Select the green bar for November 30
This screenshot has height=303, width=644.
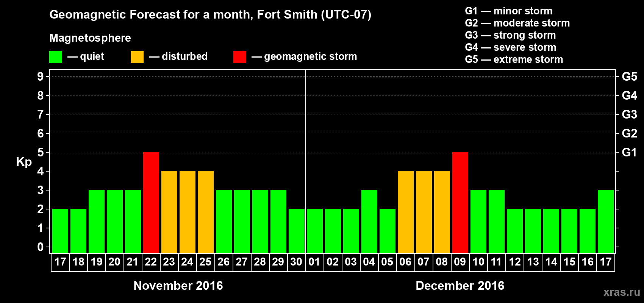coord(297,231)
